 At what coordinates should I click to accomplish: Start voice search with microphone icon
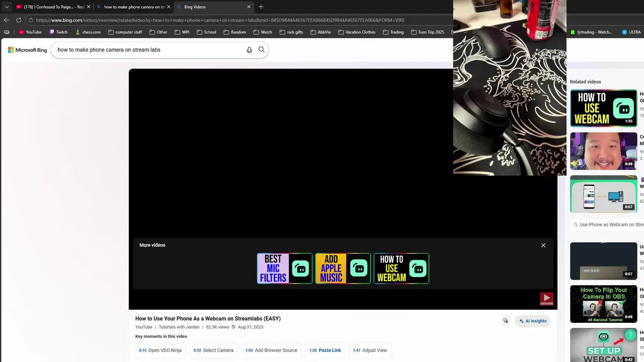[x=249, y=50]
